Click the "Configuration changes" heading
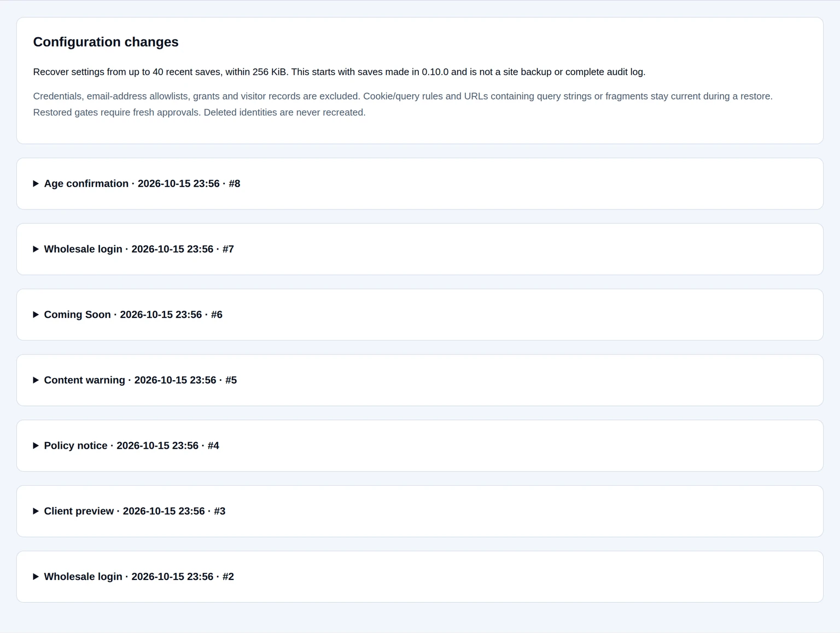The height and width of the screenshot is (633, 840). pyautogui.click(x=106, y=42)
